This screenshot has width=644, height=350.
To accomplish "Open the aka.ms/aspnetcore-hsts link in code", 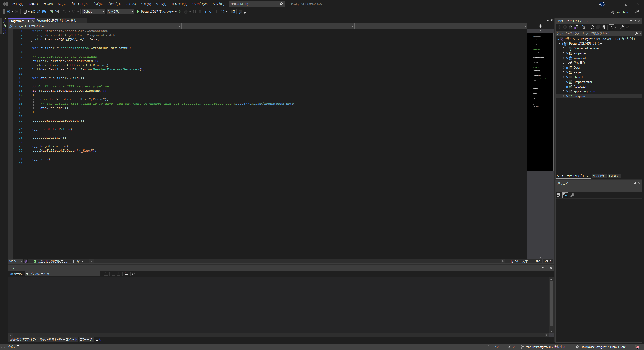I will 264,103.
